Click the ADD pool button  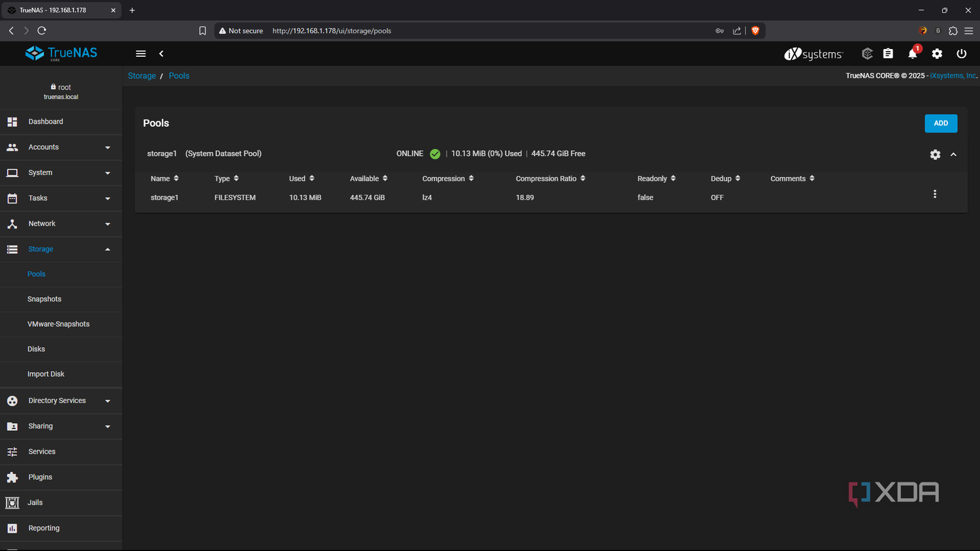941,123
